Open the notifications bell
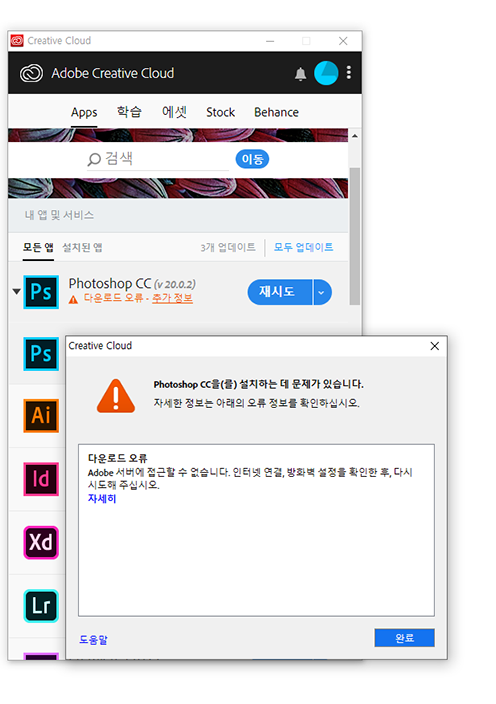The width and height of the screenshot is (496, 704). (300, 74)
